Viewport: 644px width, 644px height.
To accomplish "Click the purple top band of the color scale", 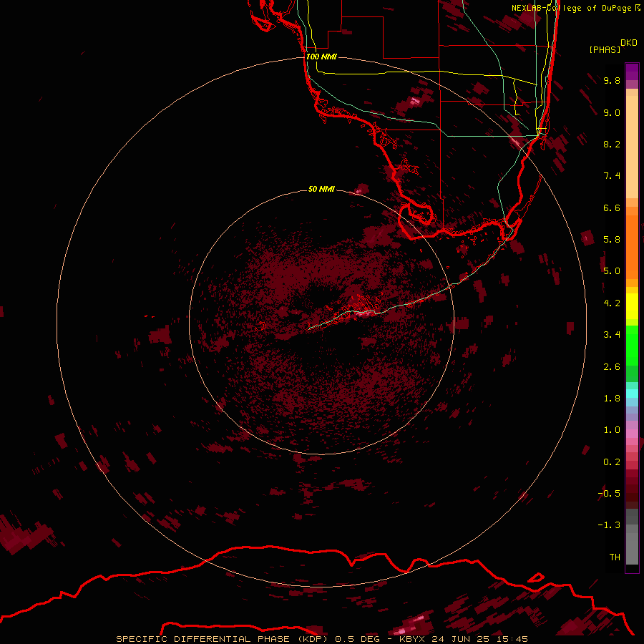I will (632, 72).
